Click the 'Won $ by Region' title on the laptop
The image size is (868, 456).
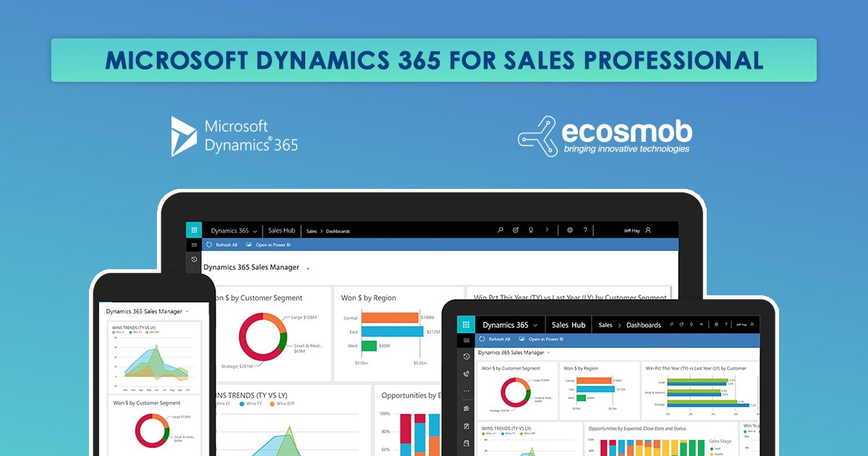click(369, 297)
